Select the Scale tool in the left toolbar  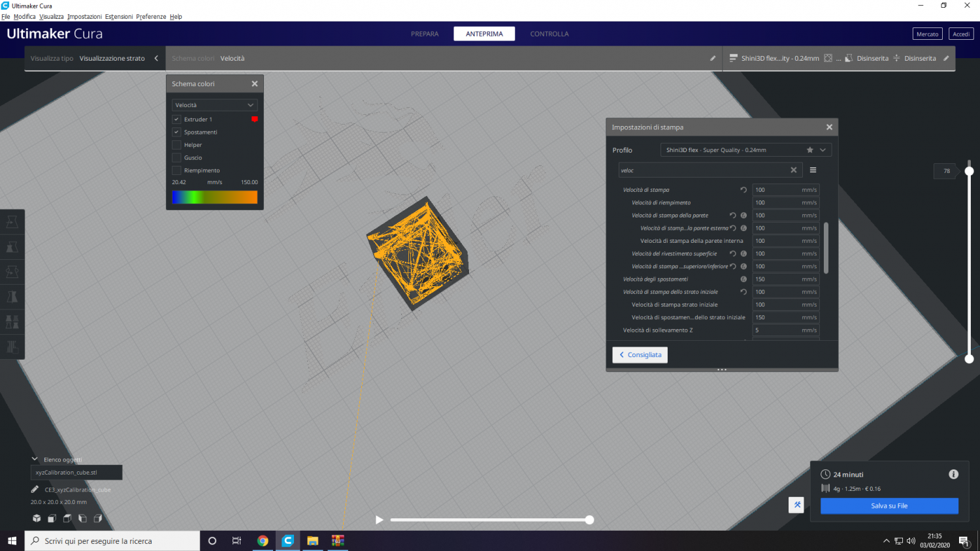[12, 247]
